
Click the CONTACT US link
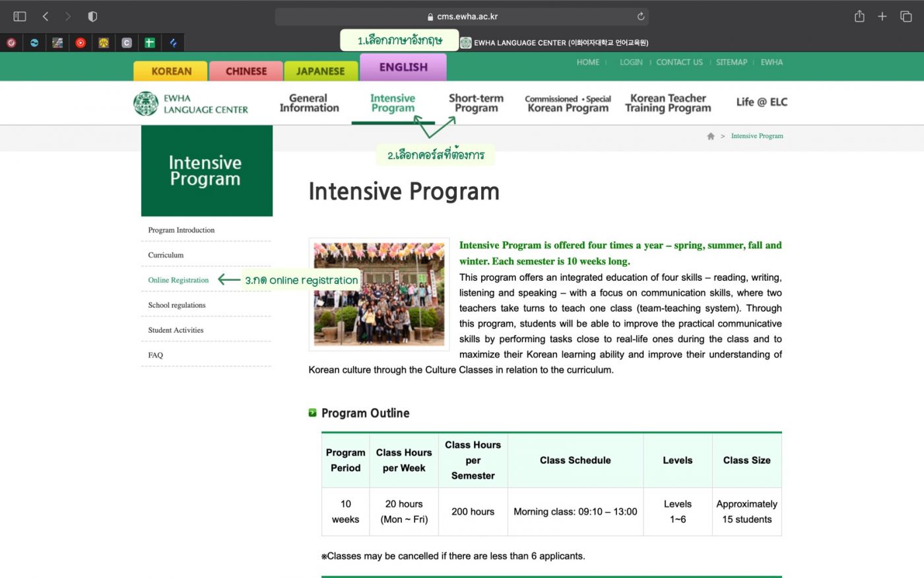tap(679, 62)
